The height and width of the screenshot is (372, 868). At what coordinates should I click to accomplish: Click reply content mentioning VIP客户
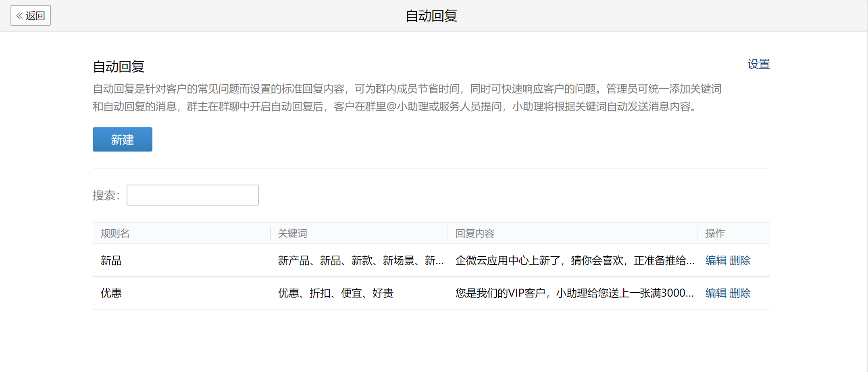pyautogui.click(x=575, y=293)
